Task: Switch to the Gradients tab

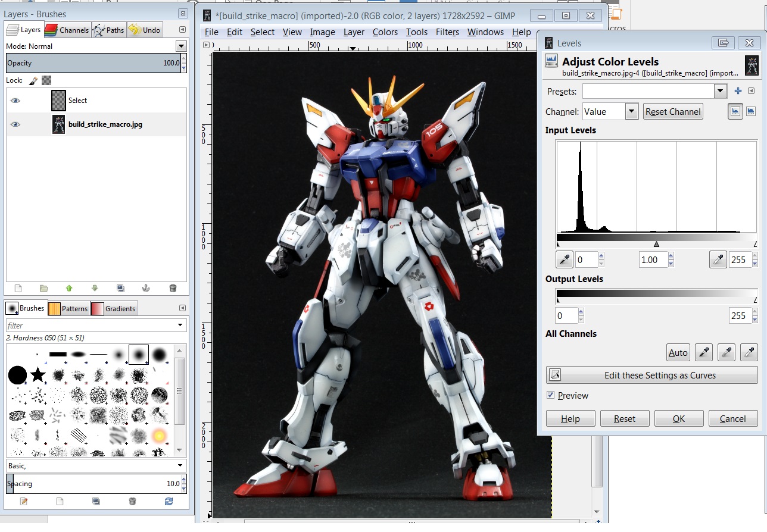Action: 114,308
